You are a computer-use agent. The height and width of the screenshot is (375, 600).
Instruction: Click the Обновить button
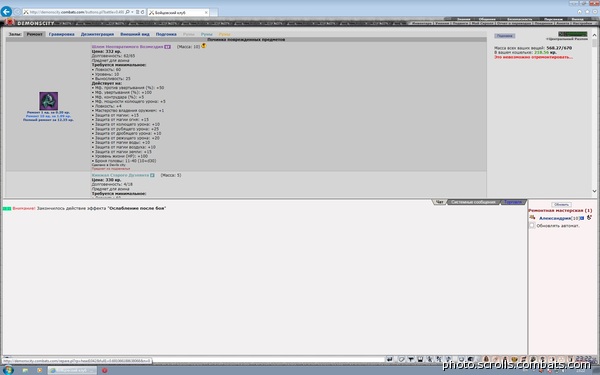pos(561,205)
